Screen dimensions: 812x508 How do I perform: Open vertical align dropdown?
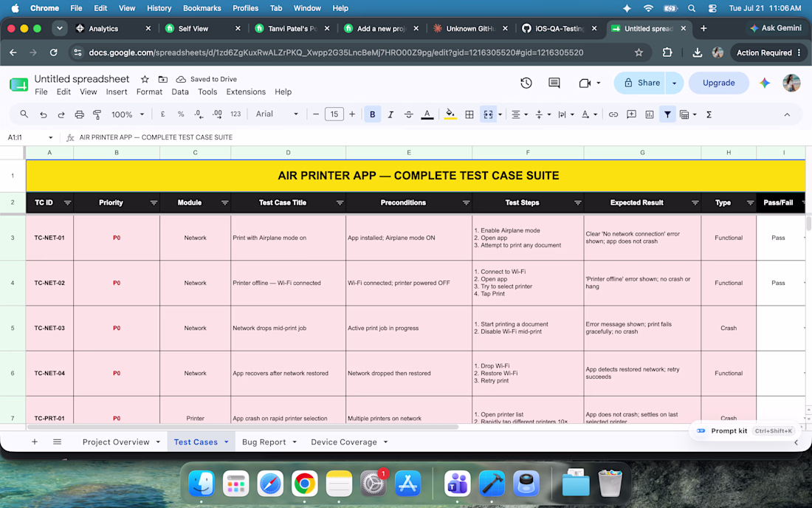click(543, 114)
